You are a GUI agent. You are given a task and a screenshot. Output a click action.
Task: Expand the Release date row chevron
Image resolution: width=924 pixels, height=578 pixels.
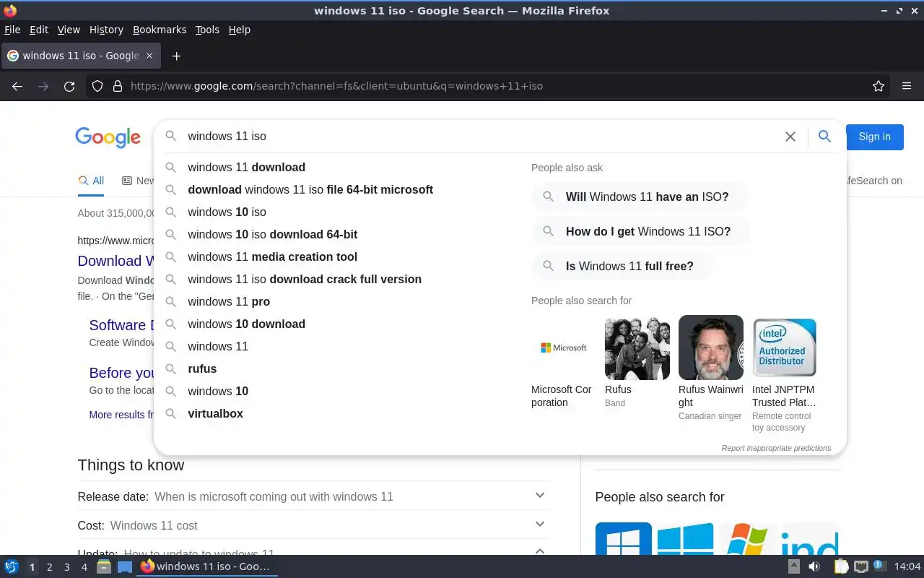[540, 496]
